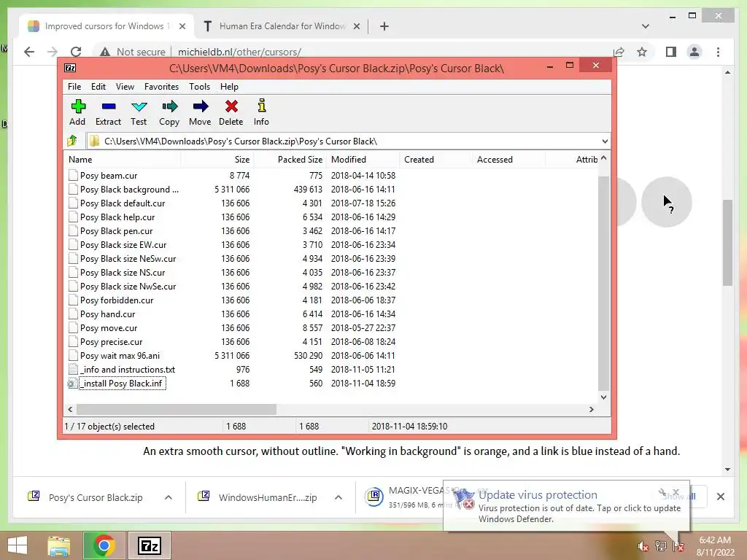Close the Human Era Calendar tab
The width and height of the screenshot is (747, 560).
356,26
